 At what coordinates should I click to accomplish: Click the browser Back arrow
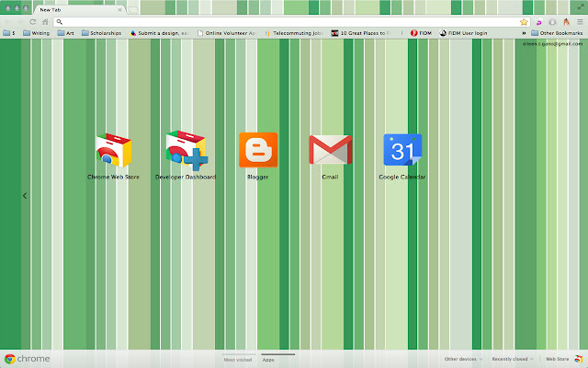pyautogui.click(x=8, y=22)
